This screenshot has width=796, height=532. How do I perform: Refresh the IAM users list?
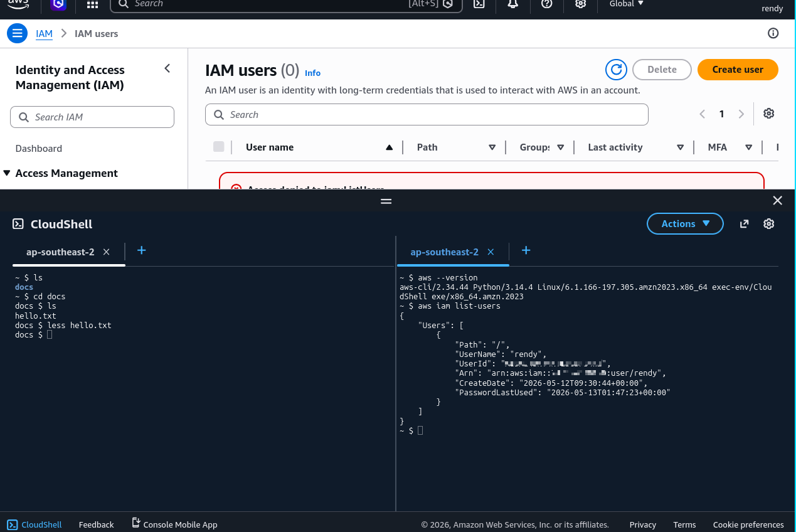[x=617, y=70]
